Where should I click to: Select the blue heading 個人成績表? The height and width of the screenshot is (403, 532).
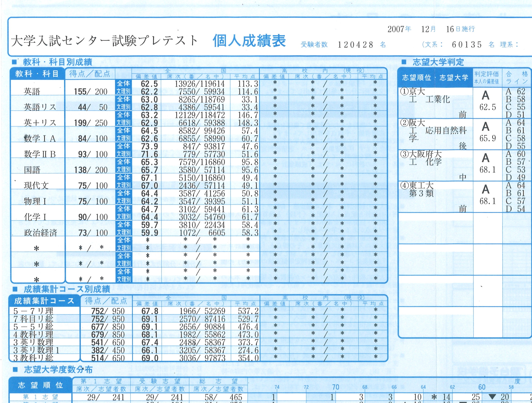click(x=249, y=41)
